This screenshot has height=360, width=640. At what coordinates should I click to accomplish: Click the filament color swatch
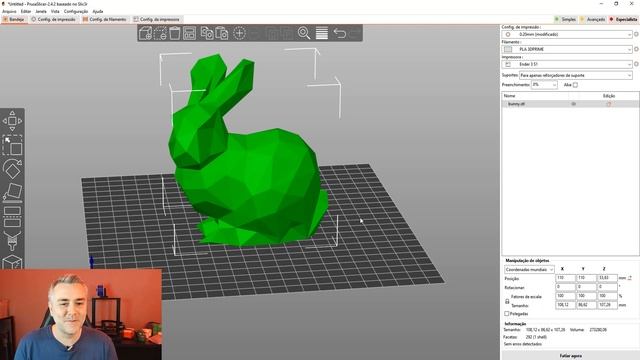[508, 49]
